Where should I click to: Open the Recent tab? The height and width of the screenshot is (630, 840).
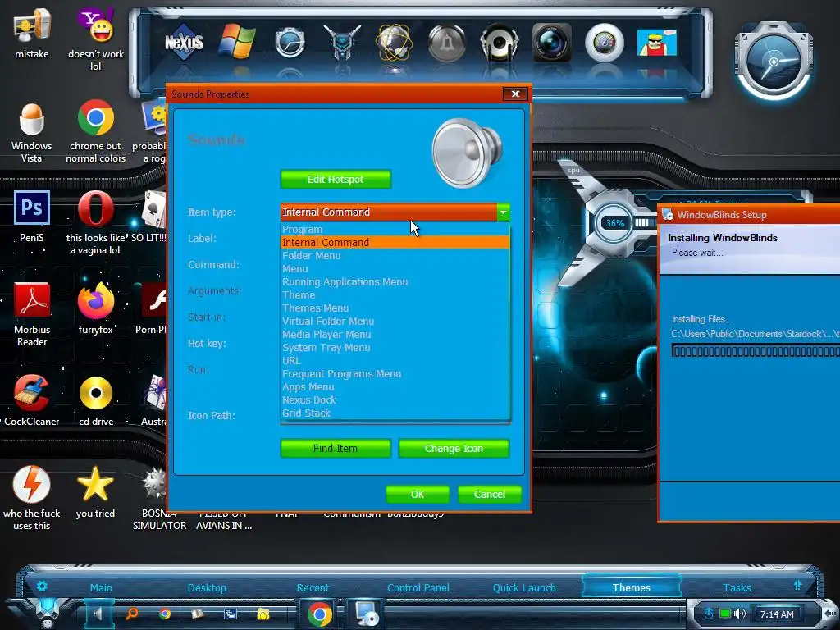[x=313, y=587]
